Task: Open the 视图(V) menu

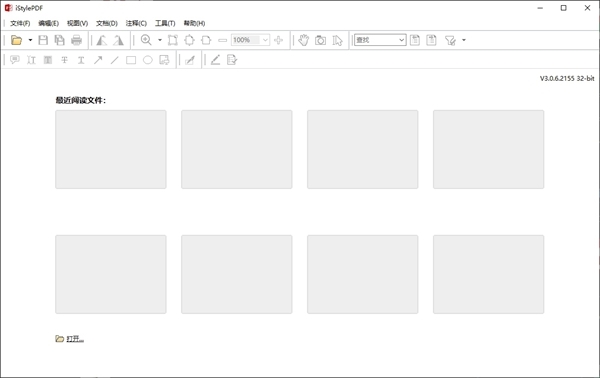Action: click(x=77, y=23)
